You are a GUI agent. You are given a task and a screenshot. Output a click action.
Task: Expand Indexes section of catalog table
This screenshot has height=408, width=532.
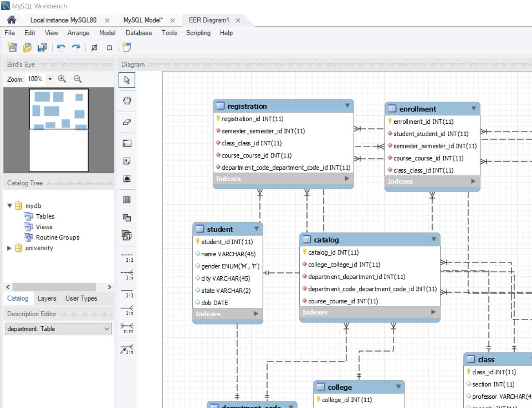tap(434, 312)
